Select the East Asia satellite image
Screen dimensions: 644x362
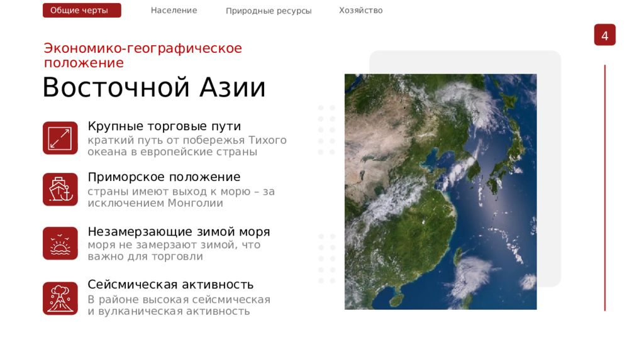tap(440, 192)
